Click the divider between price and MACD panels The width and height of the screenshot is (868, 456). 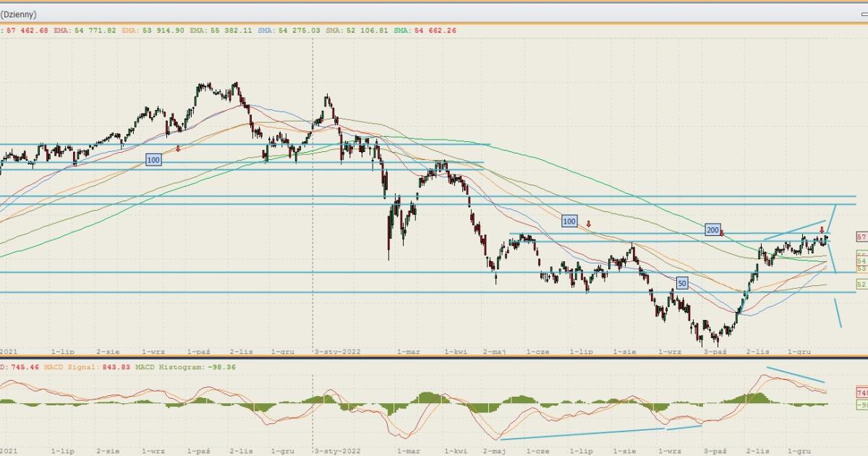tap(434, 358)
